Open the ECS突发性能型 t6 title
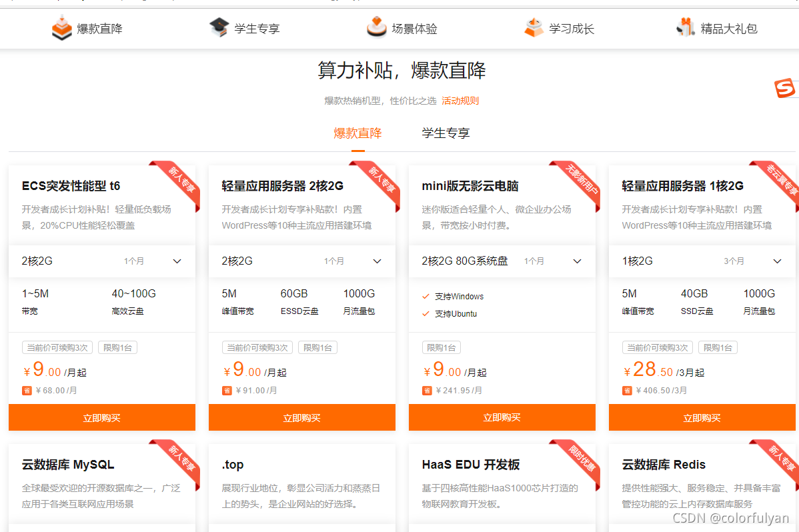The image size is (799, 532). pos(71,186)
